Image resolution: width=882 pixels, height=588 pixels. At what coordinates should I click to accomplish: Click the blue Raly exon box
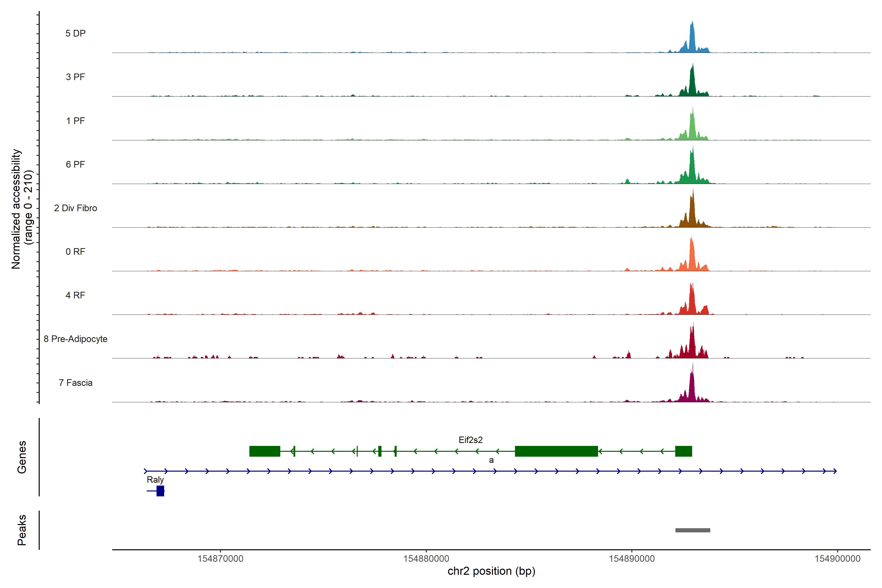[160, 491]
